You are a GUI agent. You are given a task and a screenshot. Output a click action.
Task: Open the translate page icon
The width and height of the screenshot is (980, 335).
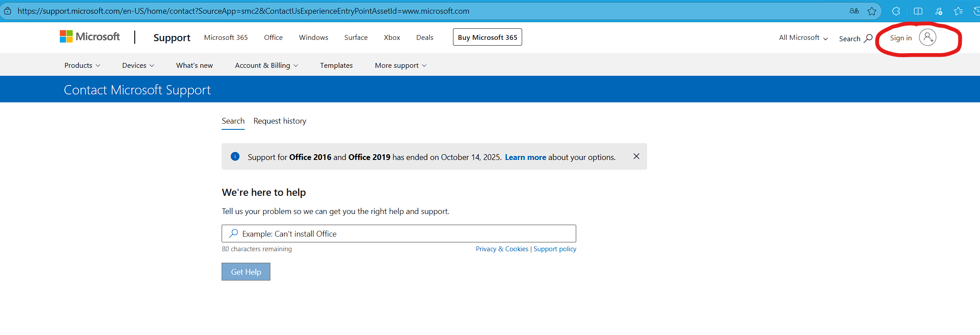854,11
